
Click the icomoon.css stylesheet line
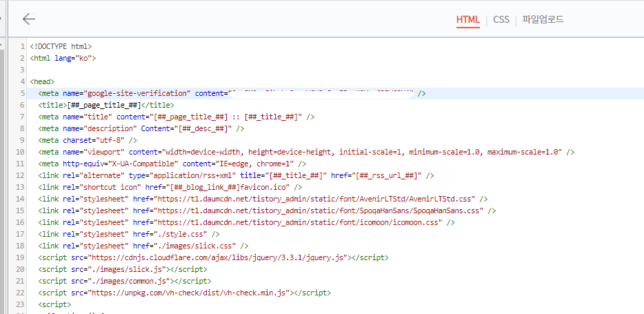coord(246,223)
